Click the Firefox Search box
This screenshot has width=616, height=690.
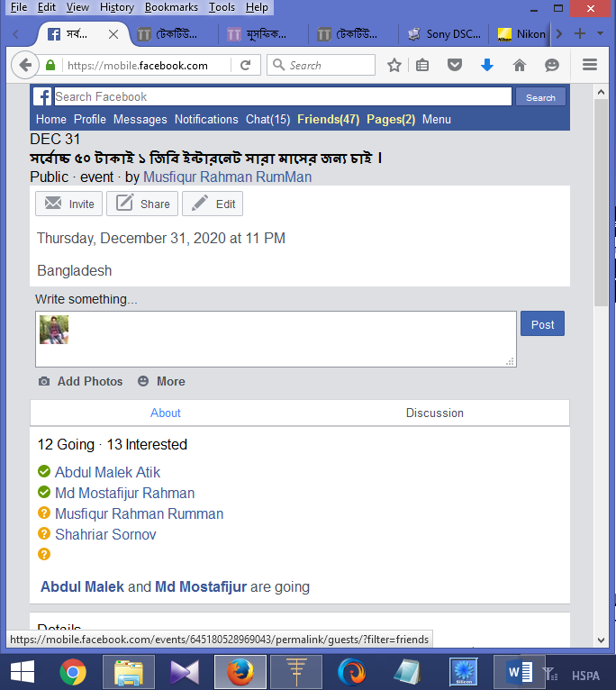[x=321, y=65]
